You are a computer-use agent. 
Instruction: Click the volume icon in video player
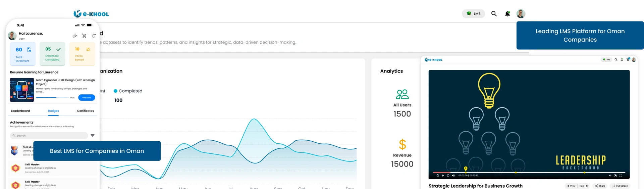pyautogui.click(x=453, y=176)
